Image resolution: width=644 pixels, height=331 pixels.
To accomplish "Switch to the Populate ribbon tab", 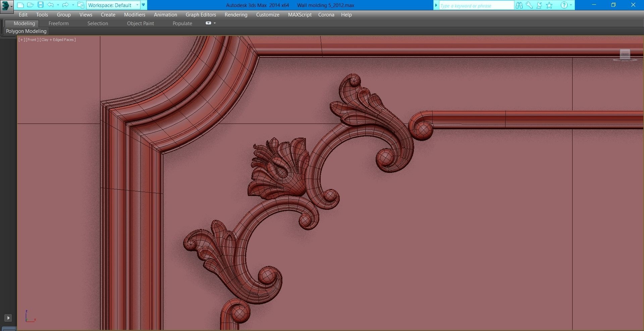I will tap(182, 23).
